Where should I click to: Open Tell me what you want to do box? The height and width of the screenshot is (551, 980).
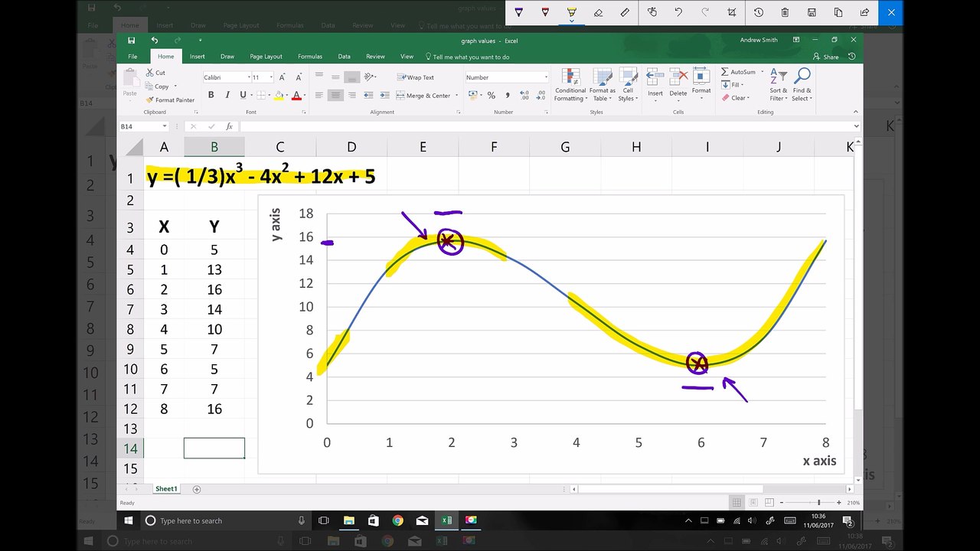click(x=467, y=57)
